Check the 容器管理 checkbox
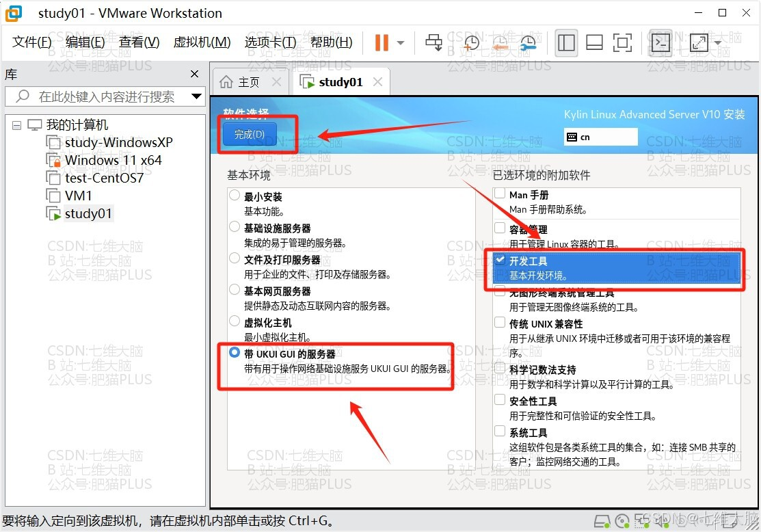This screenshot has width=761, height=532. [x=500, y=228]
